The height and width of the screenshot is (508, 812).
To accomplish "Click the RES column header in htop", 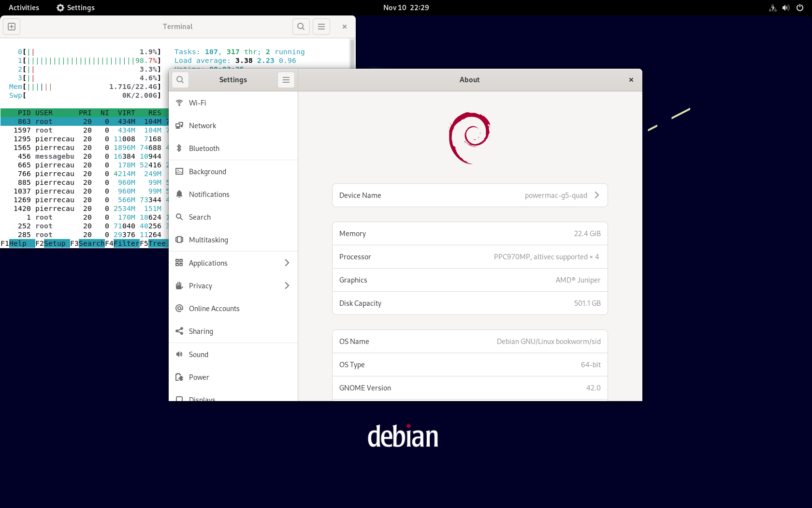I will pos(155,113).
